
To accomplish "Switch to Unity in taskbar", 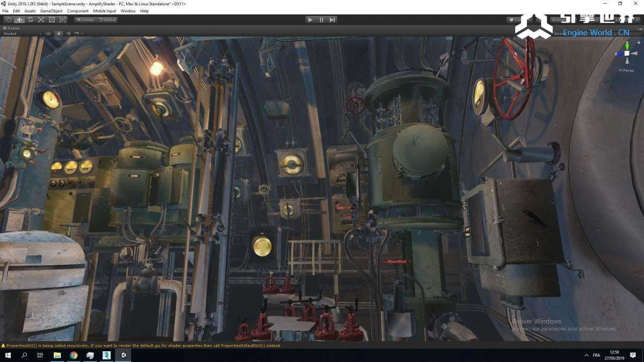I will coord(123,355).
